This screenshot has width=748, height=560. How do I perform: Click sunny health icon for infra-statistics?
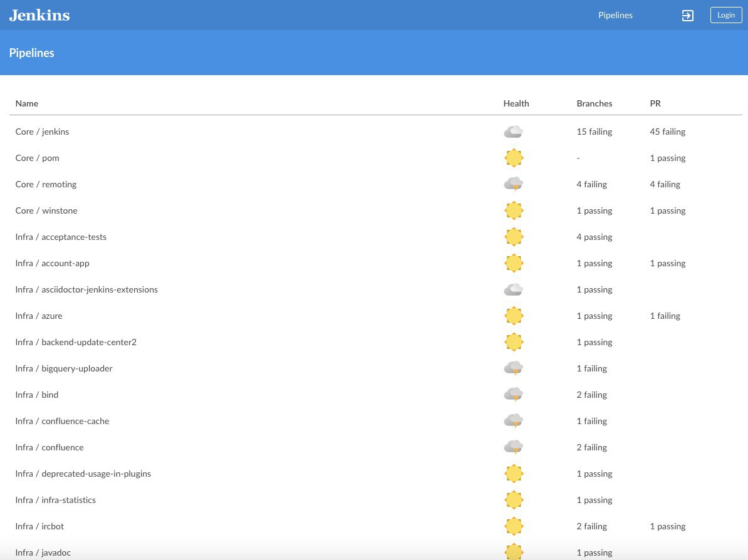pos(514,500)
